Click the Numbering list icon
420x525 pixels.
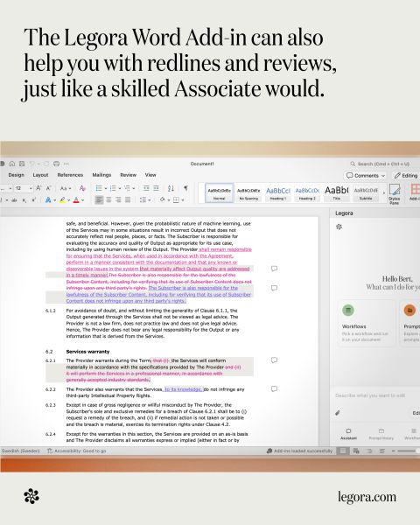pos(113,188)
